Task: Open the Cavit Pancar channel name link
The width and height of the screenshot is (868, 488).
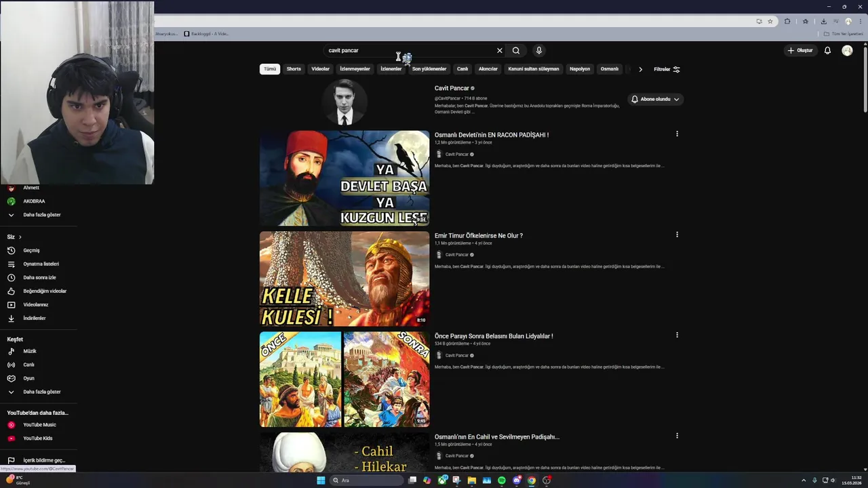Action: coord(452,88)
